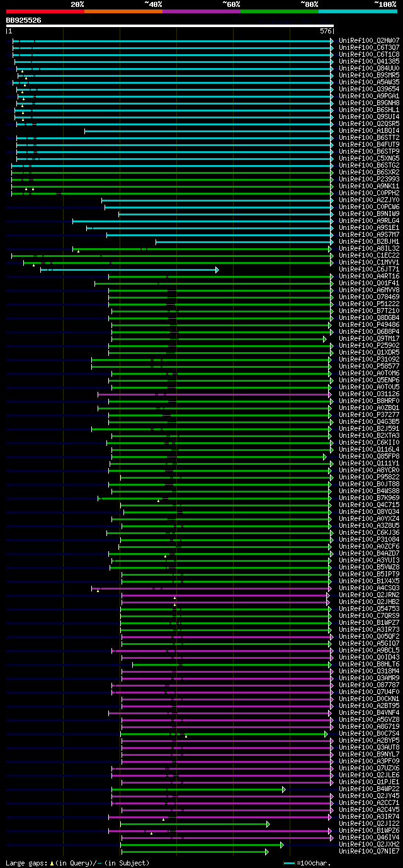403x868 pixels.
Task: Open hit UniRef100_Q5ENP6
Action: click(369, 380)
